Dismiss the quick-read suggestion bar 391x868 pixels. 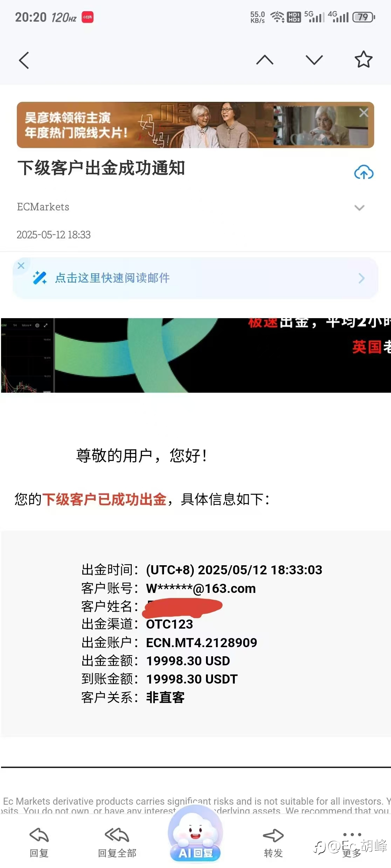click(21, 266)
